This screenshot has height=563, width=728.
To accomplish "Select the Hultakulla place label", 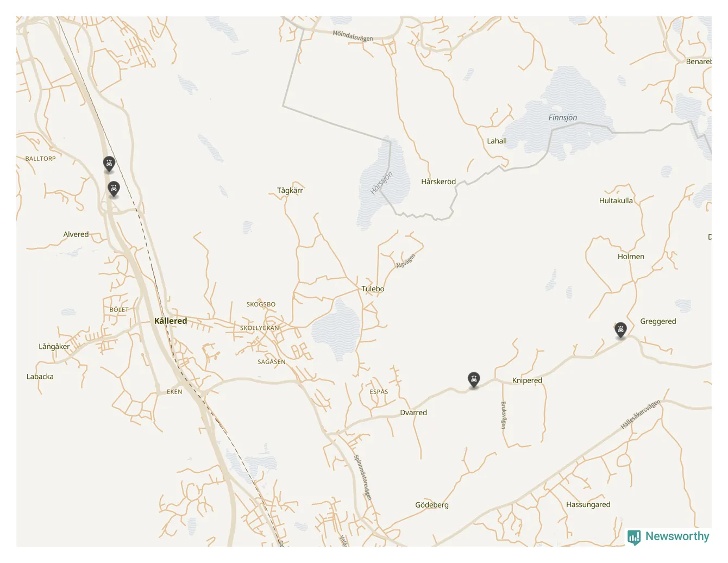I will [616, 201].
